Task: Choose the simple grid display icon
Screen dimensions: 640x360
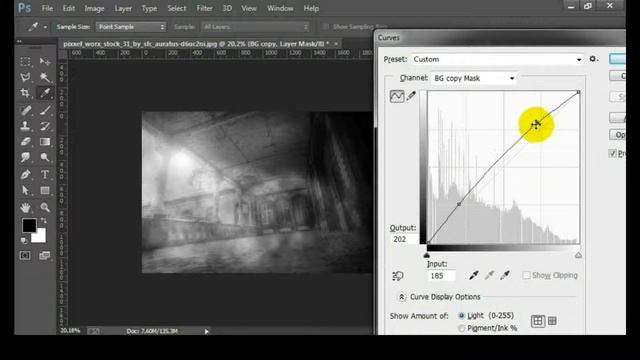Action: pos(538,321)
